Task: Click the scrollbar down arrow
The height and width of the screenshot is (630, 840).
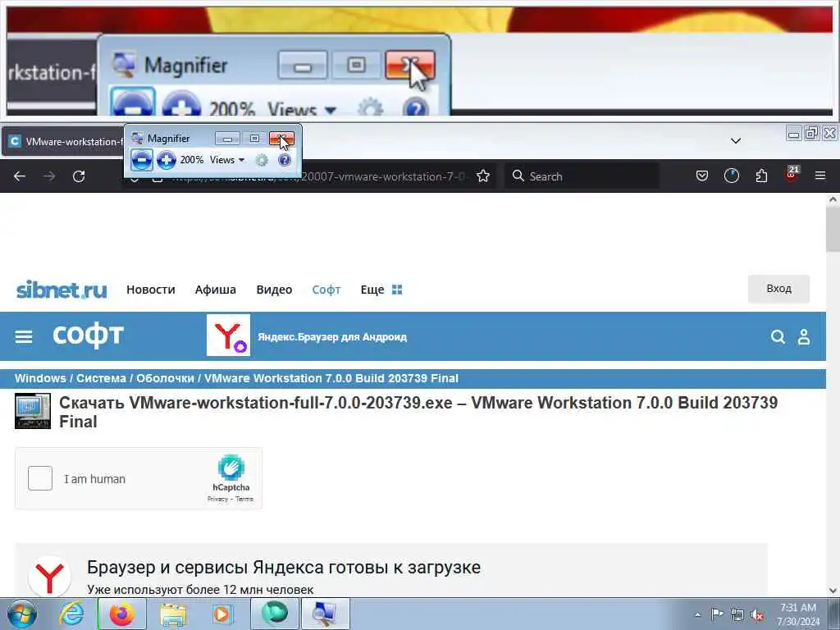Action: [833, 591]
